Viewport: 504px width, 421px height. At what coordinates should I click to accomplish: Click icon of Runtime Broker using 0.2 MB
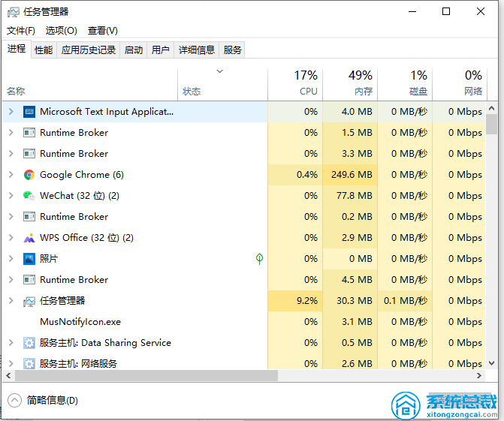coord(29,217)
